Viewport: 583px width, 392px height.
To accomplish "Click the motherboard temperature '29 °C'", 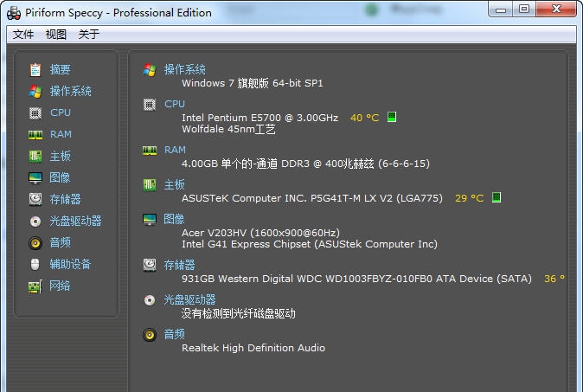I will pyautogui.click(x=470, y=198).
